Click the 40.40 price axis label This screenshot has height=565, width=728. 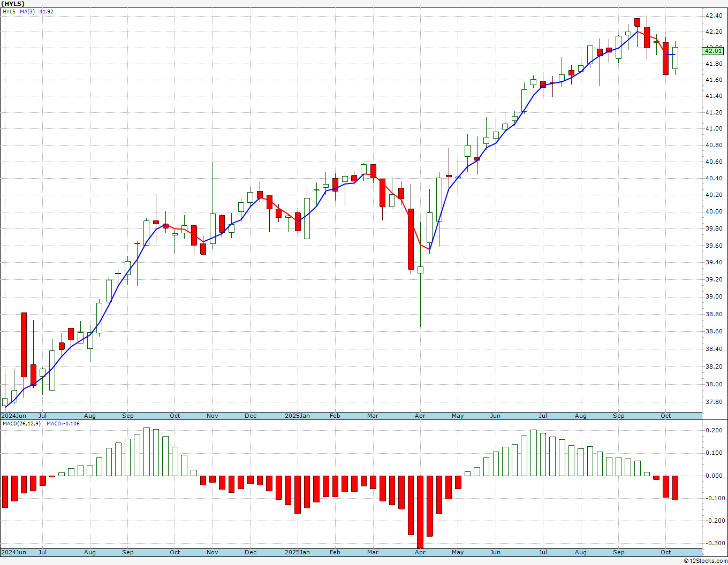pos(714,178)
